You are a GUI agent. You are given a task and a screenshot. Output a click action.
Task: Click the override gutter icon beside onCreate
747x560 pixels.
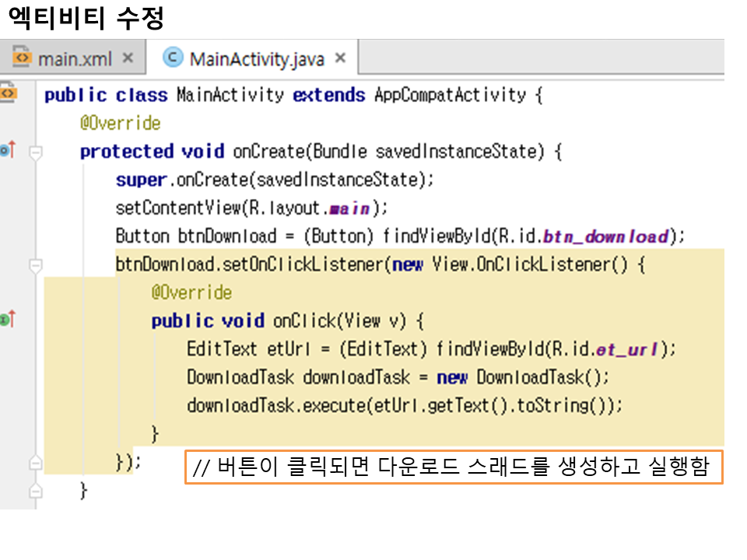(x=8, y=150)
